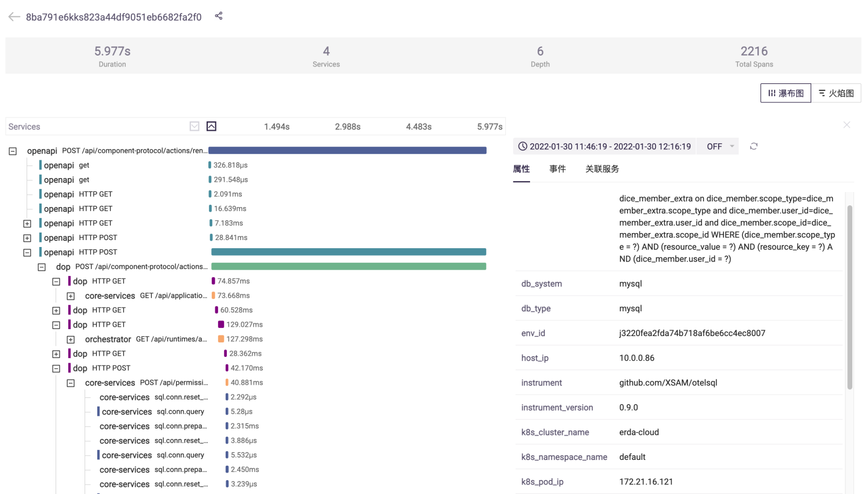
Task: Click the orange 127.298ms span marker
Action: tap(221, 339)
